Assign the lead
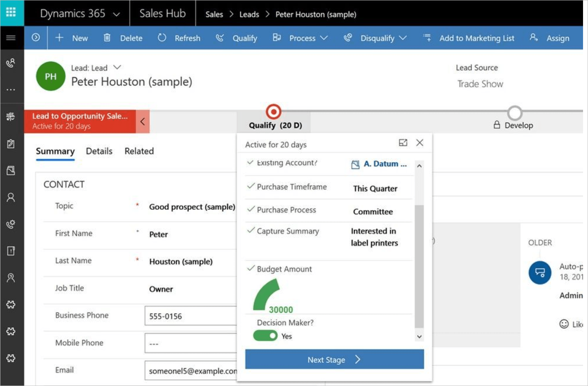 550,38
